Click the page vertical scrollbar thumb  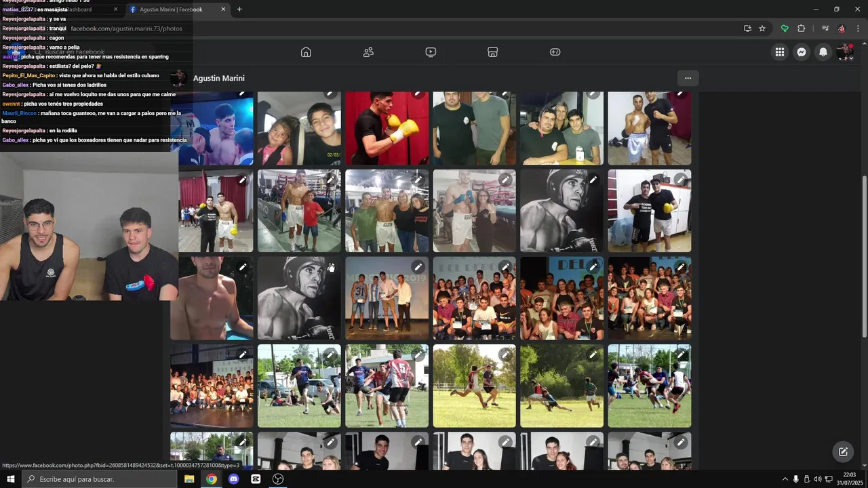[x=864, y=256]
